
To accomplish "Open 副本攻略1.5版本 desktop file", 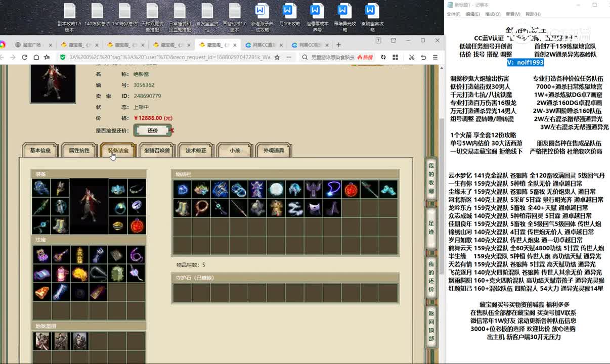I will pos(69,18).
